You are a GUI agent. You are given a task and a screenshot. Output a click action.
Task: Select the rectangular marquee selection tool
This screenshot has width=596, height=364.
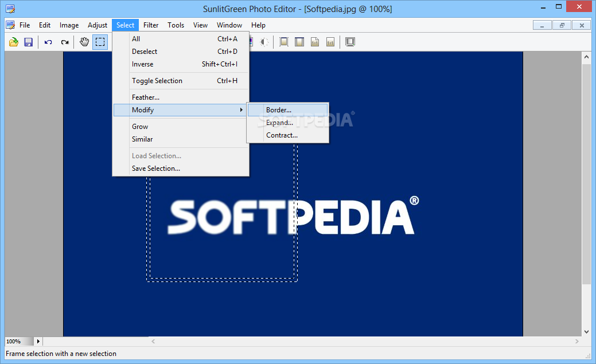[100, 42]
